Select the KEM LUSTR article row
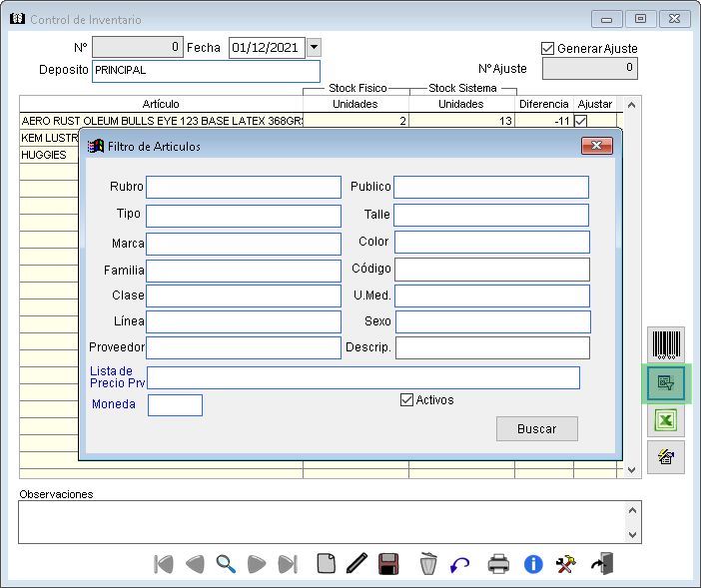Viewport: 701px width, 588px height. 49,138
